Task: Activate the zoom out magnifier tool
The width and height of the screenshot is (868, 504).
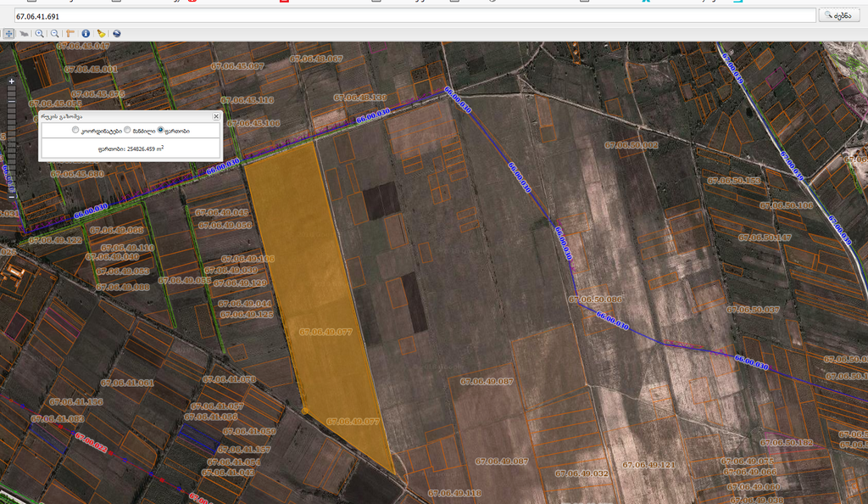Action: point(55,33)
